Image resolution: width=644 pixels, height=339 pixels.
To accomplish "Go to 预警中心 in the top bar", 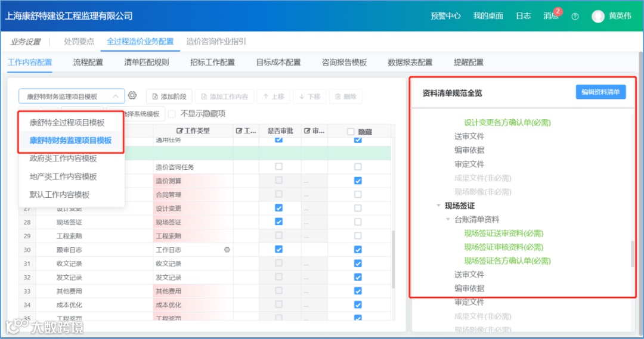I will 445,16.
